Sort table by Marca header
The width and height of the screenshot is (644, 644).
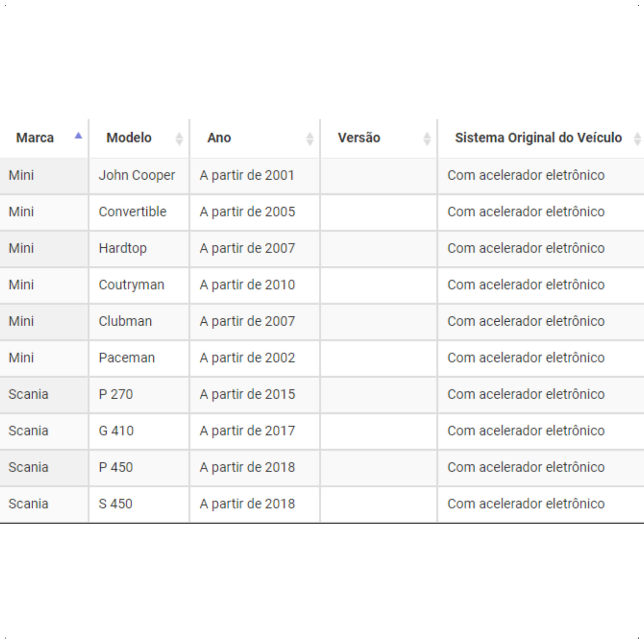point(44,138)
